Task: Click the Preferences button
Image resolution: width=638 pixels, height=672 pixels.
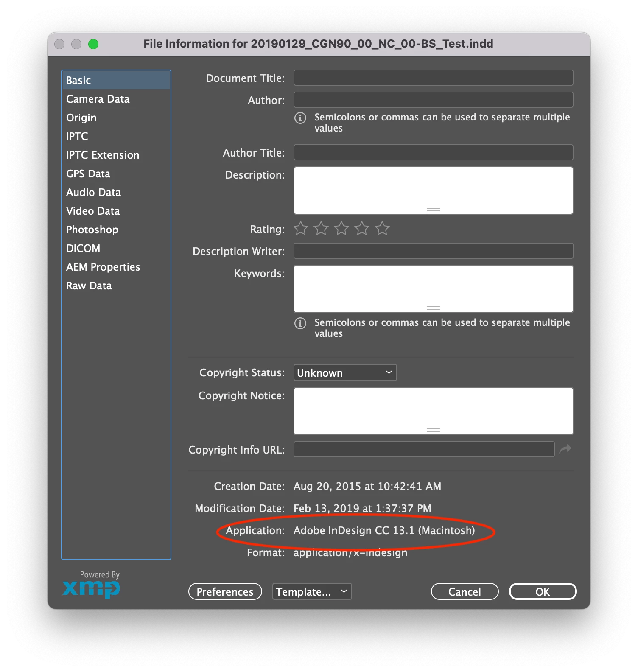Action: (225, 591)
